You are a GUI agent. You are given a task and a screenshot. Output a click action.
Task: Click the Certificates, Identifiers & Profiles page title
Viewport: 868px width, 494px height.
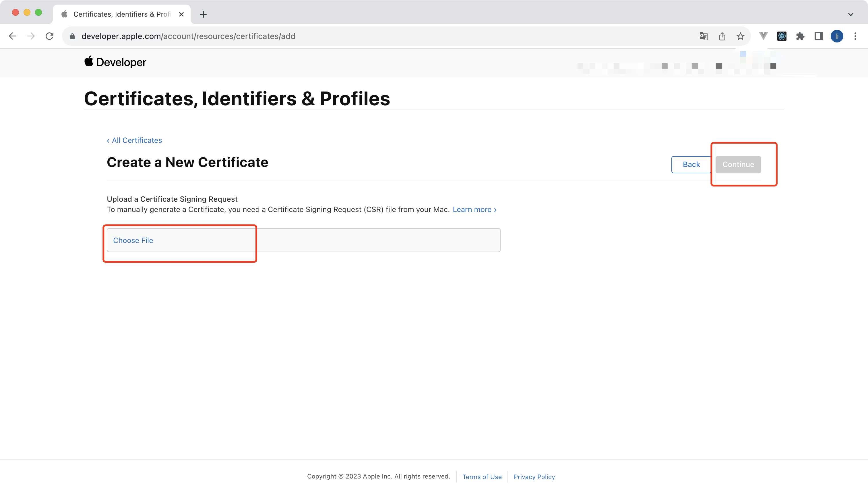click(x=237, y=99)
